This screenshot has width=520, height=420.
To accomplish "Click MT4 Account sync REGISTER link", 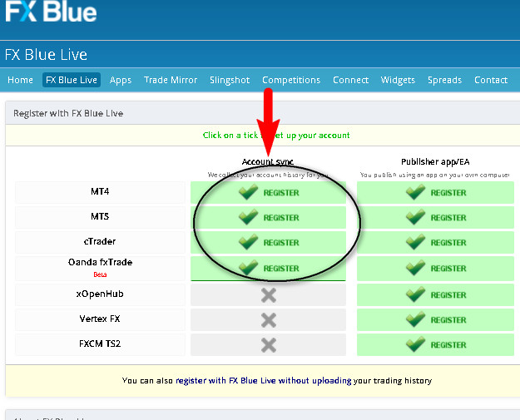I will 281,193.
